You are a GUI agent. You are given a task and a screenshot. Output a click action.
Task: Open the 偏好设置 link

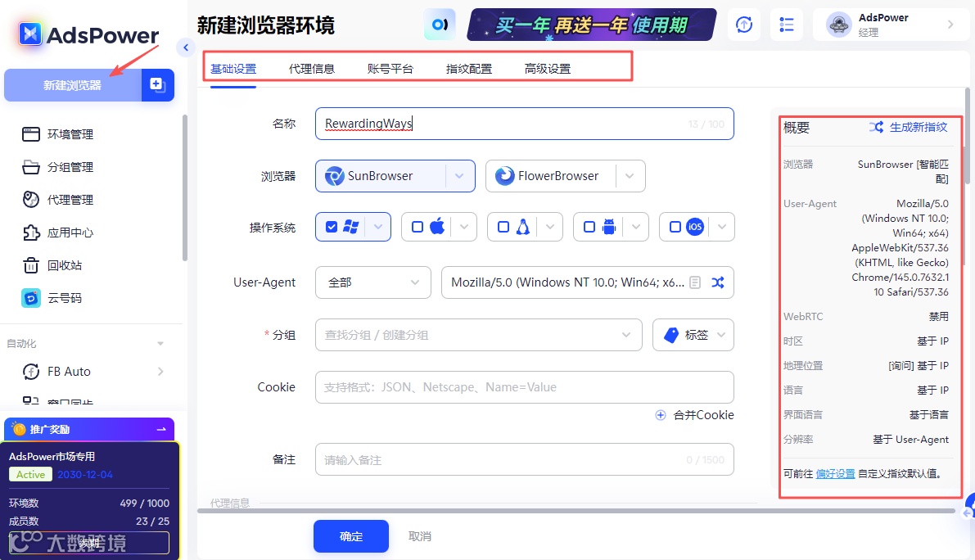(835, 473)
